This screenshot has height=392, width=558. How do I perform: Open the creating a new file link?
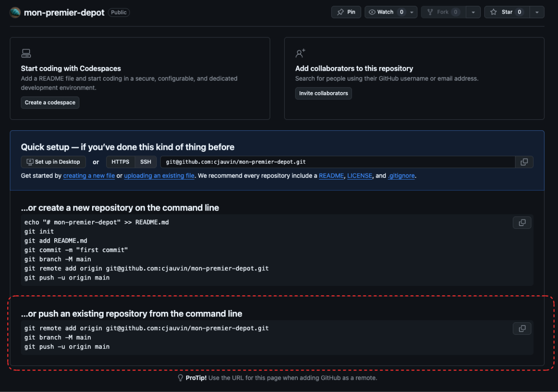(89, 176)
